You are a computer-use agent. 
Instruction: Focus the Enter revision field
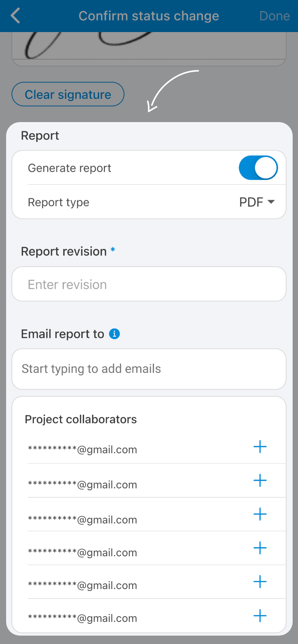(149, 284)
